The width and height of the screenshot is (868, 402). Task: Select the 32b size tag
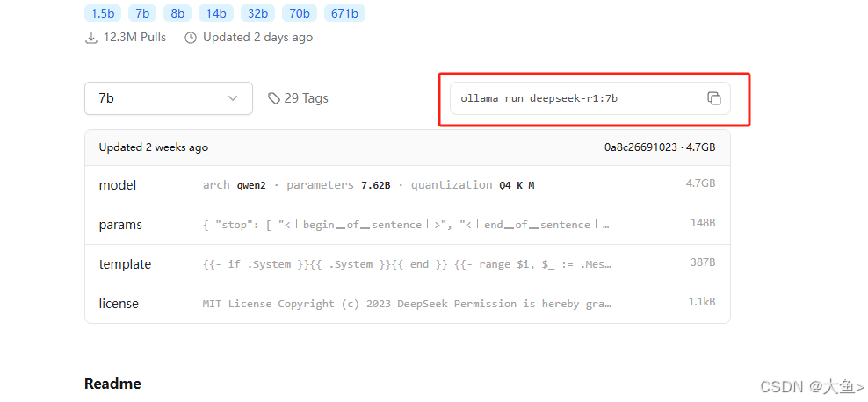pyautogui.click(x=257, y=13)
